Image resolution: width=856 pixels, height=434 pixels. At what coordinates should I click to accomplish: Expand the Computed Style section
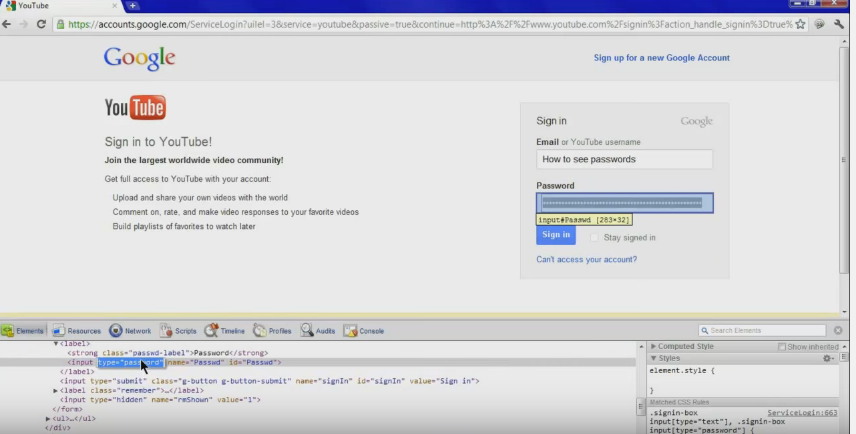pyautogui.click(x=653, y=346)
